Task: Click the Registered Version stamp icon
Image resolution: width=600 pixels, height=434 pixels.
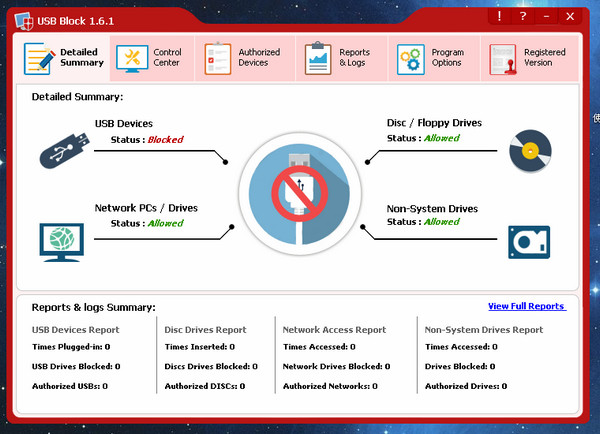Action: 503,59
